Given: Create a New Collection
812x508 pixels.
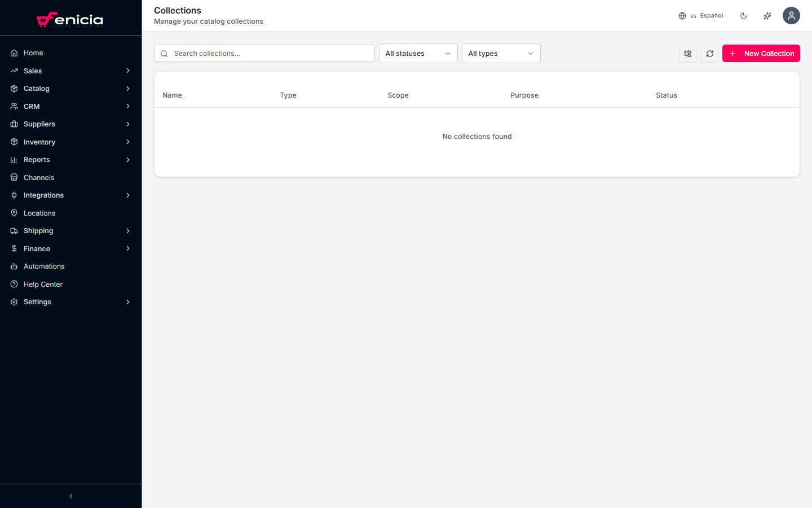Looking at the screenshot, I should (761, 53).
